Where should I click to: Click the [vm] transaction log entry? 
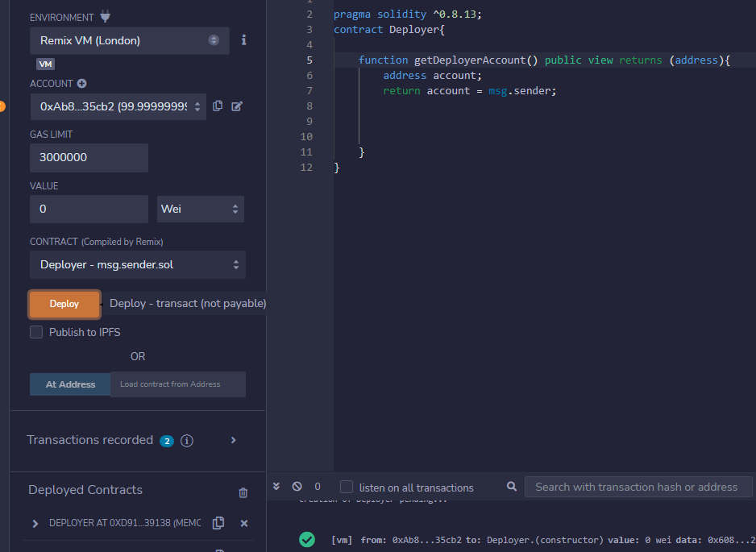pyautogui.click(x=543, y=540)
